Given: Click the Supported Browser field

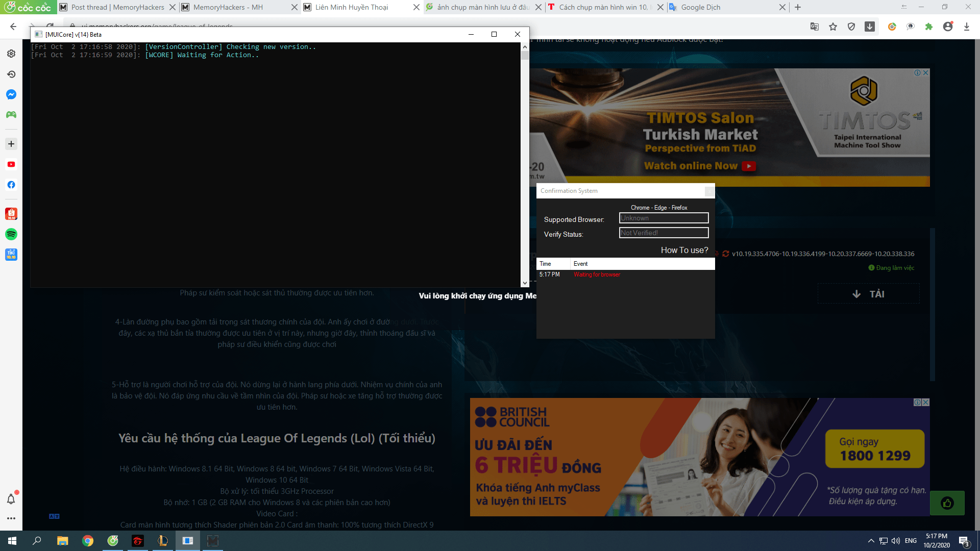Looking at the screenshot, I should pyautogui.click(x=664, y=218).
